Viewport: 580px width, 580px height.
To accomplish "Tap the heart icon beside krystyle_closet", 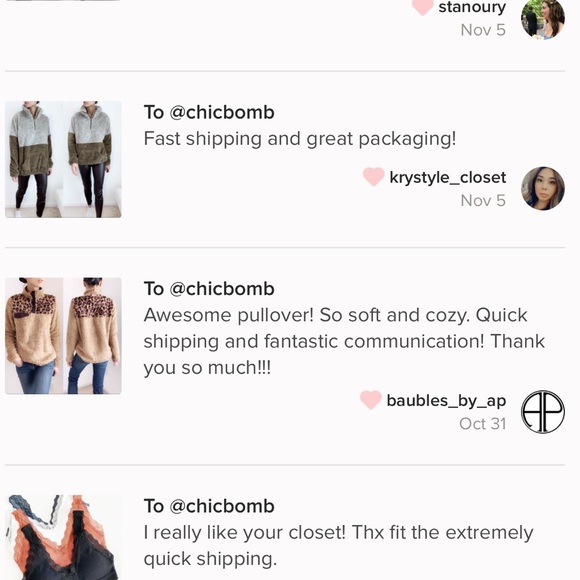I will pyautogui.click(x=373, y=176).
